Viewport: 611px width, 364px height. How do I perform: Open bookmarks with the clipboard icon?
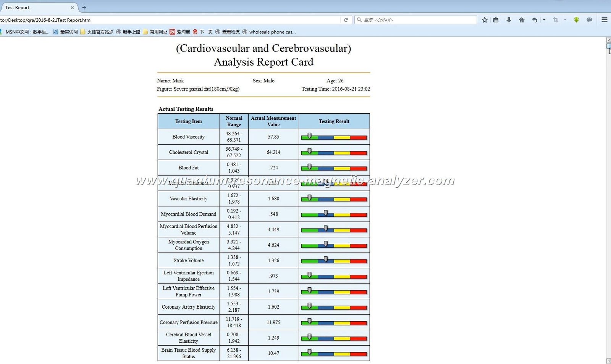click(496, 20)
